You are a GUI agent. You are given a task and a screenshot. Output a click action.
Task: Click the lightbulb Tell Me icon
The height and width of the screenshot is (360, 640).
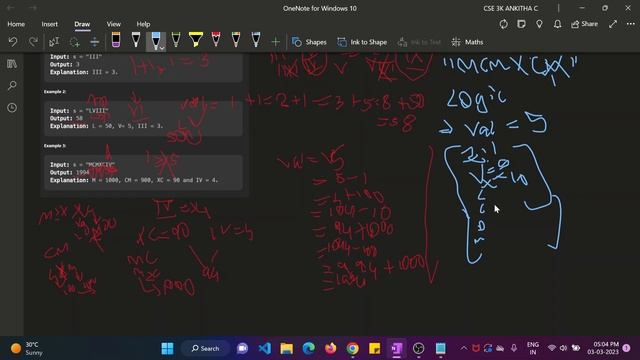point(539,24)
